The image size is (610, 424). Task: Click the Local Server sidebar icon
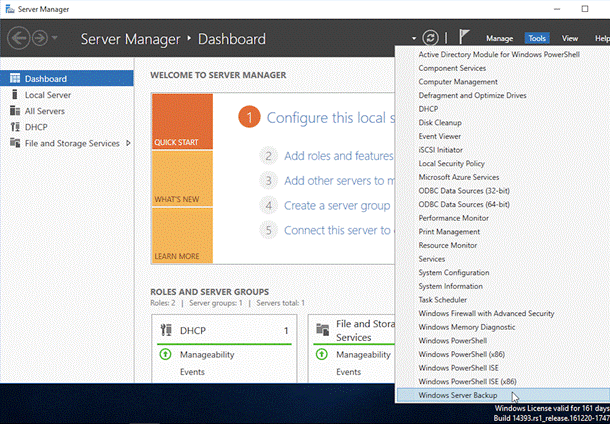(x=15, y=95)
